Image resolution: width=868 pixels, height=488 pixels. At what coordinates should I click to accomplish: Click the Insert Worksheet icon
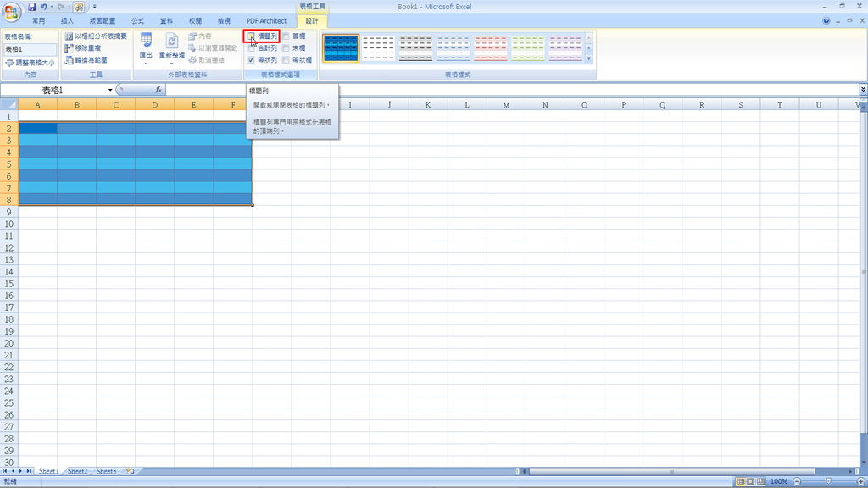click(130, 471)
